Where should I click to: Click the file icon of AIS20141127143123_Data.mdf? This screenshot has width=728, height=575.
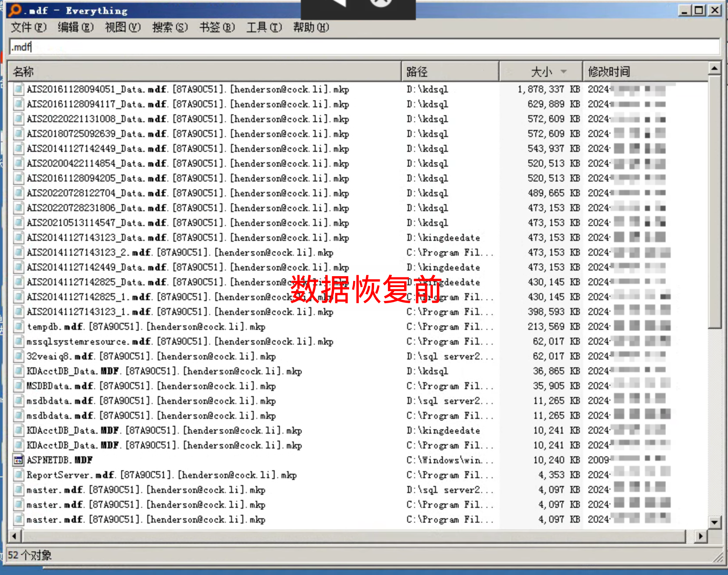click(x=18, y=238)
